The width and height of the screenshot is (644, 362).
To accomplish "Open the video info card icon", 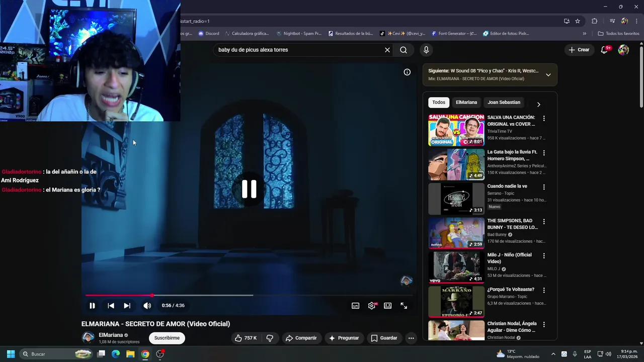I will (x=407, y=72).
